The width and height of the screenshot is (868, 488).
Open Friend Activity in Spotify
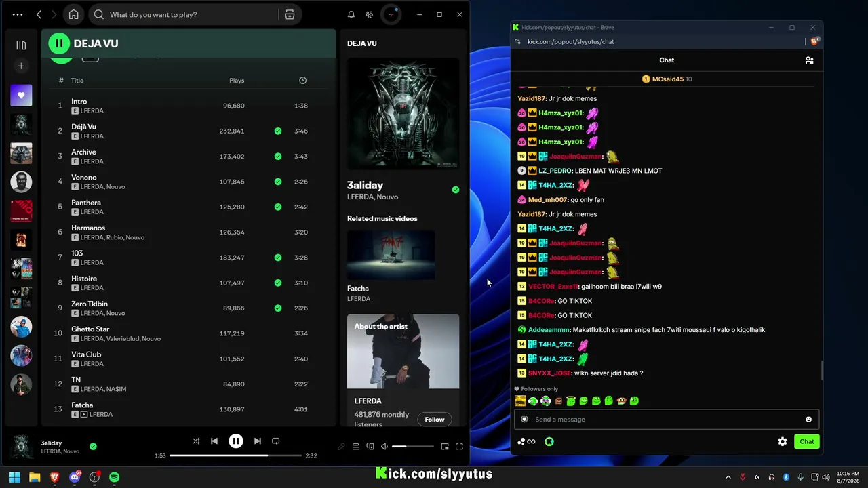coord(369,14)
